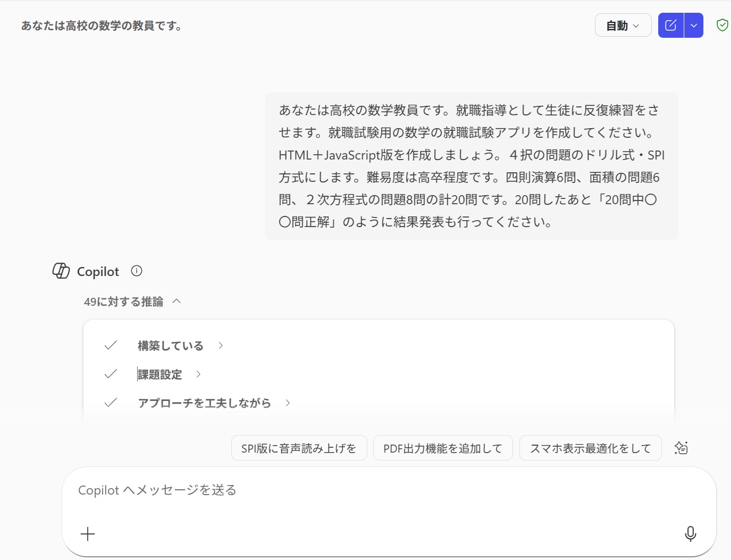The height and width of the screenshot is (560, 731).
Task: Expand the 課題設定 reasoning step
Action: [x=198, y=374]
